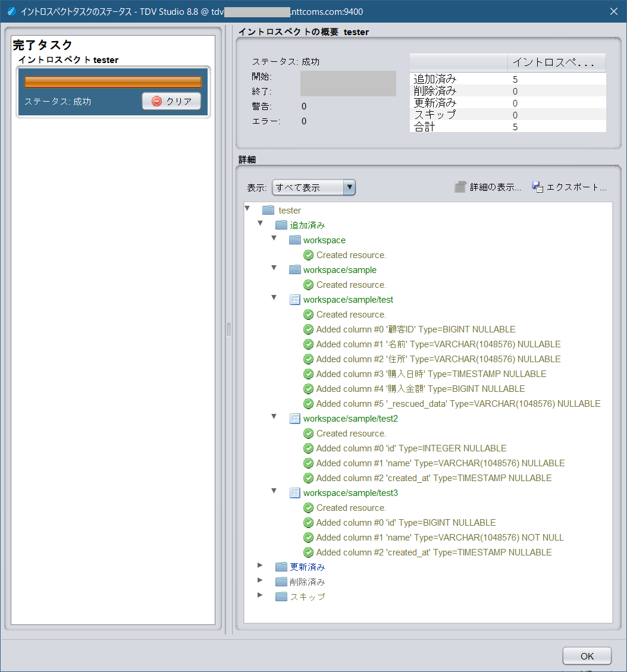Click the workspace/sample/test table icon
This screenshot has height=672, width=627.
point(295,300)
